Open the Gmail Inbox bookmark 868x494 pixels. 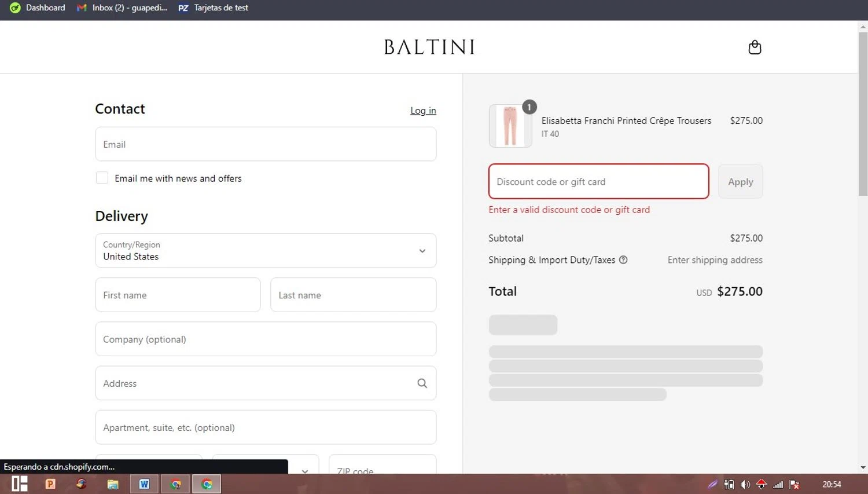122,8
